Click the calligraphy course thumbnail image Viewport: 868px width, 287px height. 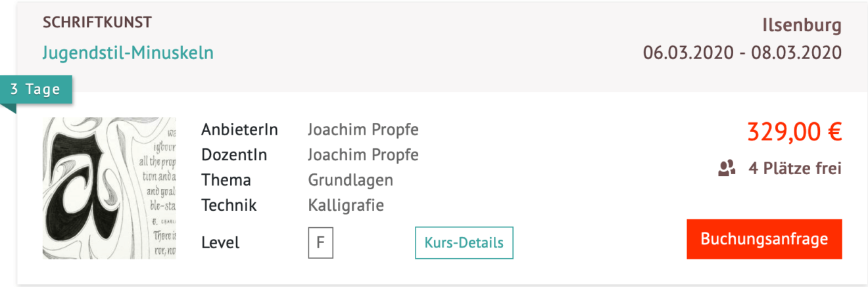click(x=109, y=188)
